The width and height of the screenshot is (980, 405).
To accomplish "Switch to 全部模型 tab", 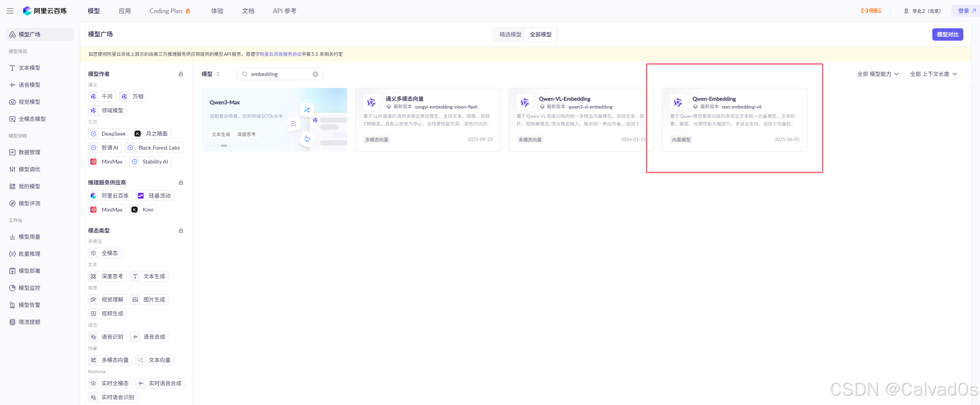I will click(x=541, y=34).
